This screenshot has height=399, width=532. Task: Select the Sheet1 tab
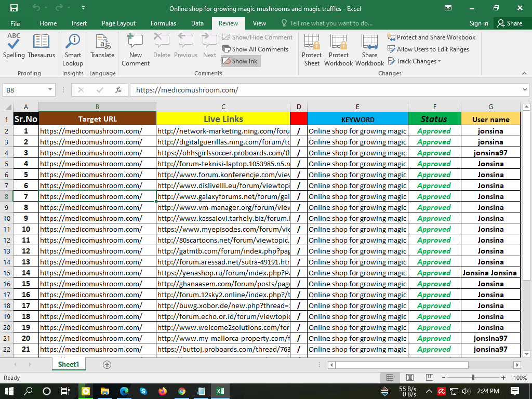pos(68,364)
